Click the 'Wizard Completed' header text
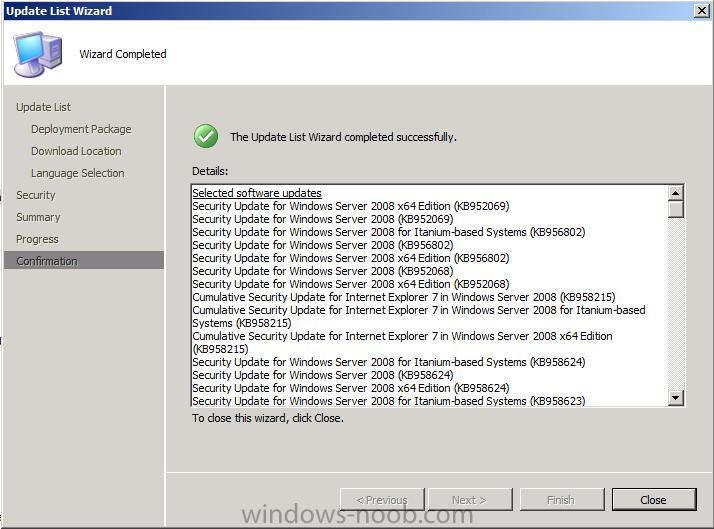The height and width of the screenshot is (529, 714). click(x=123, y=54)
